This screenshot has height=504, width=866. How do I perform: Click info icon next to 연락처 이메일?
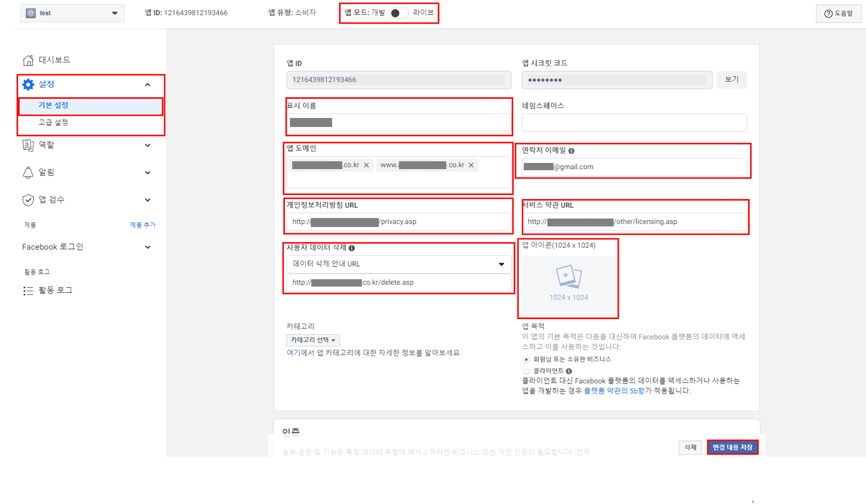[572, 151]
